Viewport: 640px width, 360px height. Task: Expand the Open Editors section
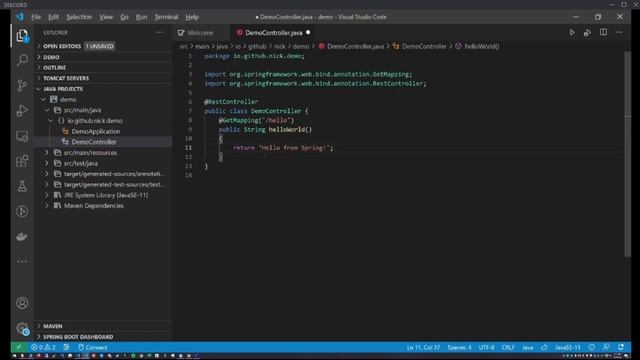104,46
